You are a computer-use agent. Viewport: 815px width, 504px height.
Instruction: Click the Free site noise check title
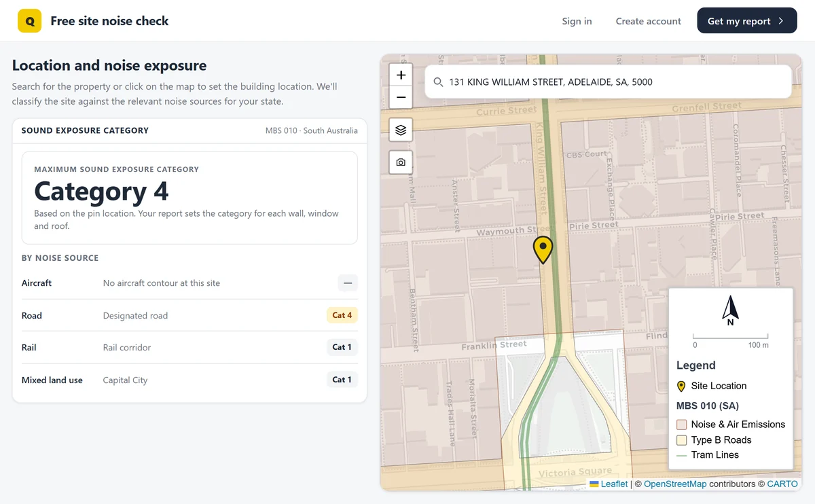pyautogui.click(x=109, y=21)
